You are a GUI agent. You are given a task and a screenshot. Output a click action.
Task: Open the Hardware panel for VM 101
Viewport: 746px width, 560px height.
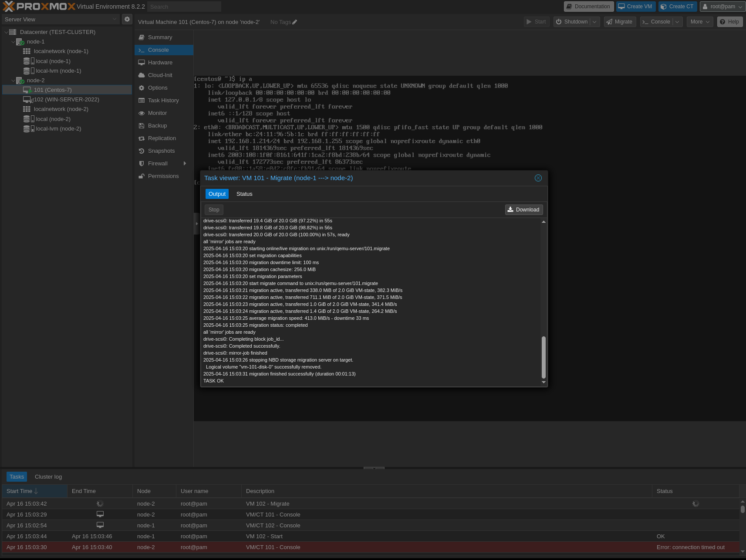pos(160,62)
